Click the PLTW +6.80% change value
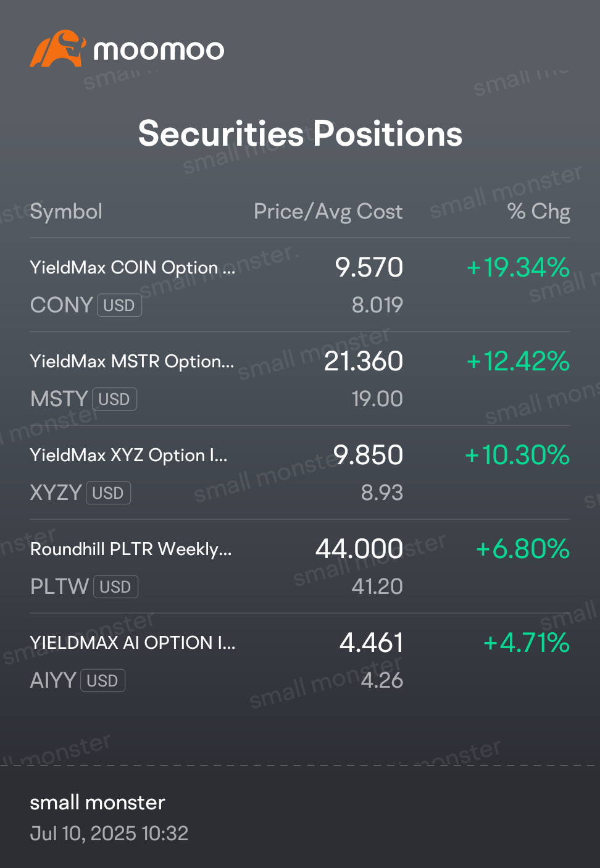 (523, 549)
